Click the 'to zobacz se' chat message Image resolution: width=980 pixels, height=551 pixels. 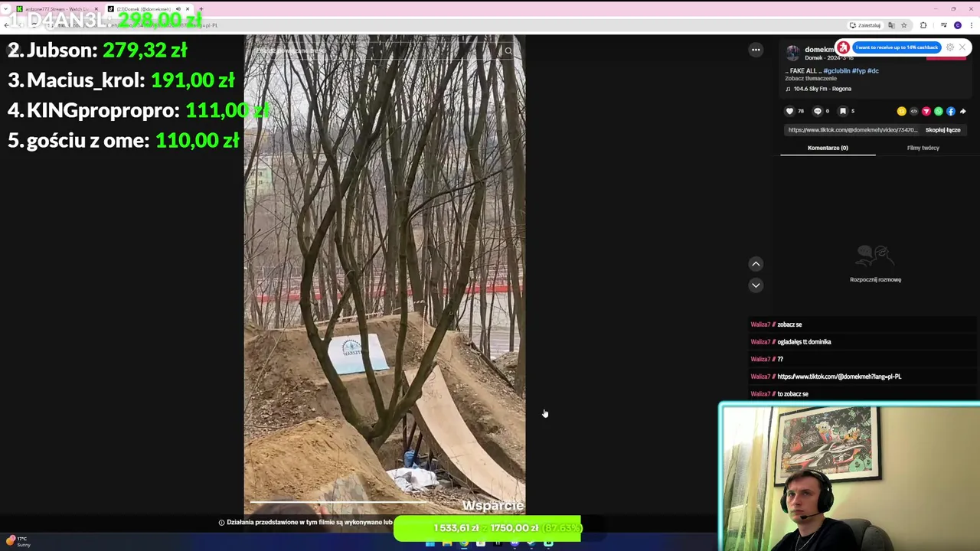[792, 394]
